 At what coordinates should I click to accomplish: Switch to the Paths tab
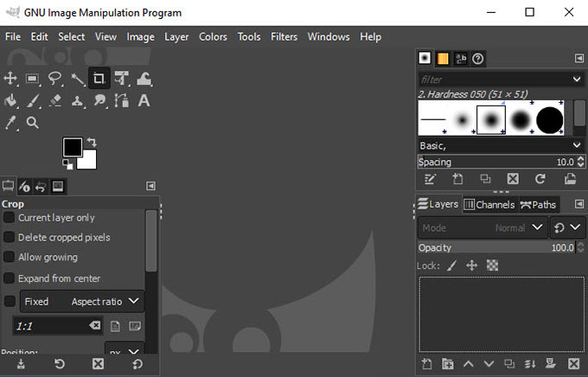(x=538, y=204)
